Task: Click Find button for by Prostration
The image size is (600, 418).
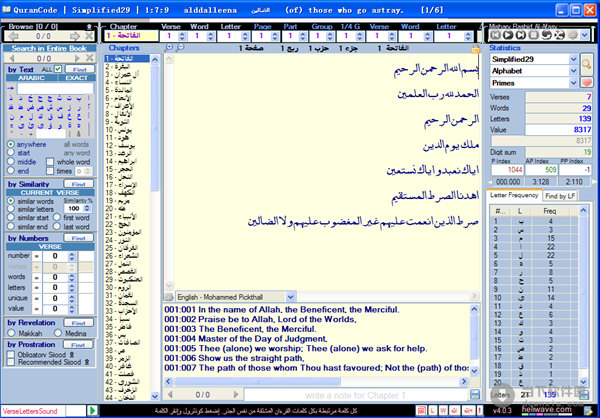Action: click(78, 345)
